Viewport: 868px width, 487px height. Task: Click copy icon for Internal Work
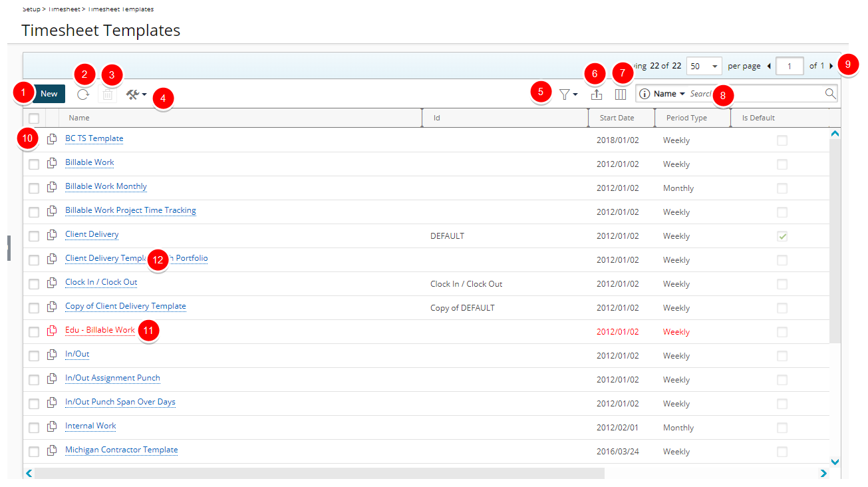click(x=52, y=426)
